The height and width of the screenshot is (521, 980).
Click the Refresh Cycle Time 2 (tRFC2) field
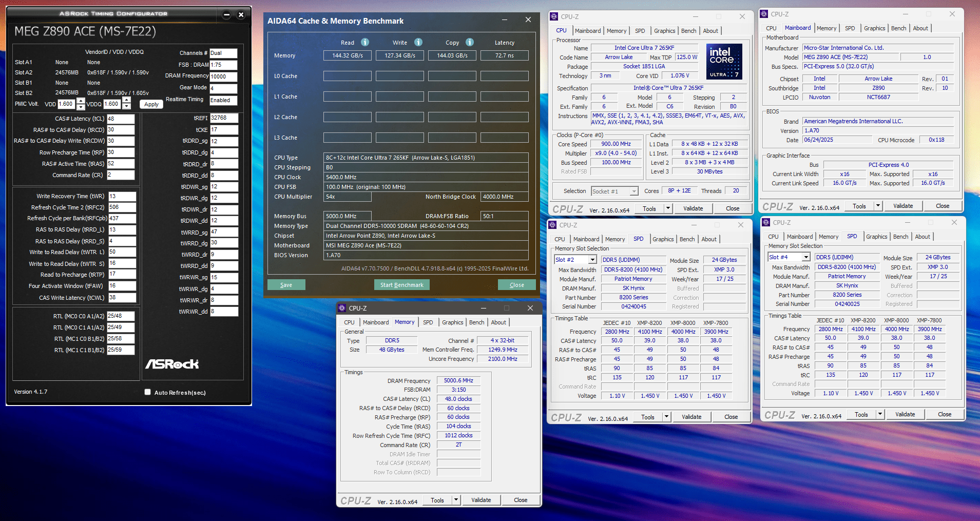click(x=122, y=207)
